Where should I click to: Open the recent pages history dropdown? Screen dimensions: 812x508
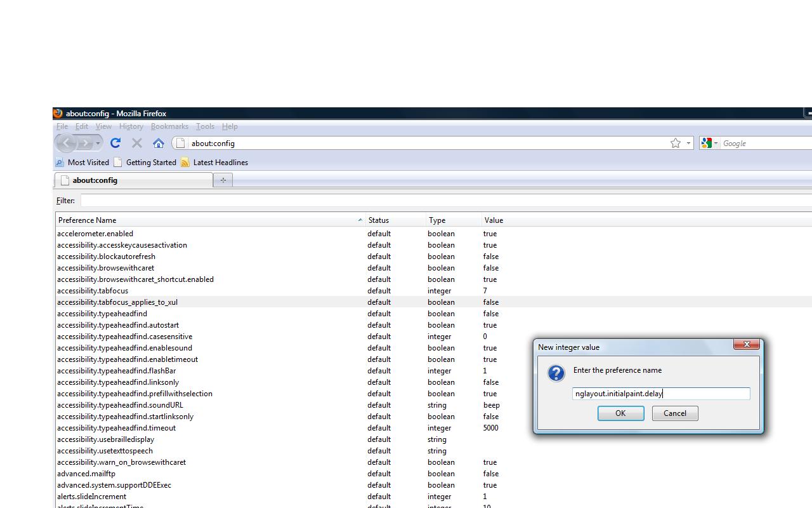[98, 143]
